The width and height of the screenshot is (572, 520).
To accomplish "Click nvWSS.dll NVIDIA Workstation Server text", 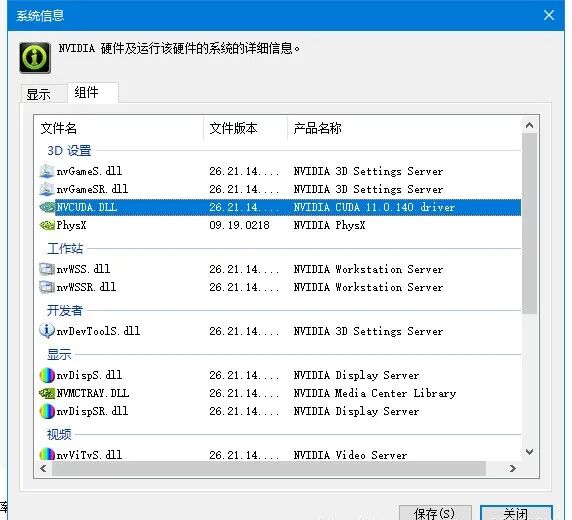I will (x=368, y=269).
